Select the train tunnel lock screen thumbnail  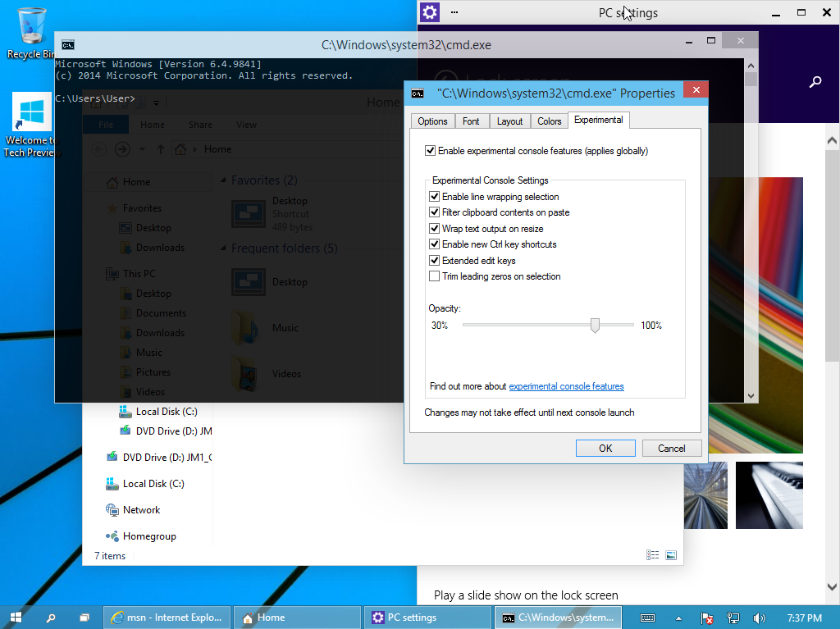[705, 495]
